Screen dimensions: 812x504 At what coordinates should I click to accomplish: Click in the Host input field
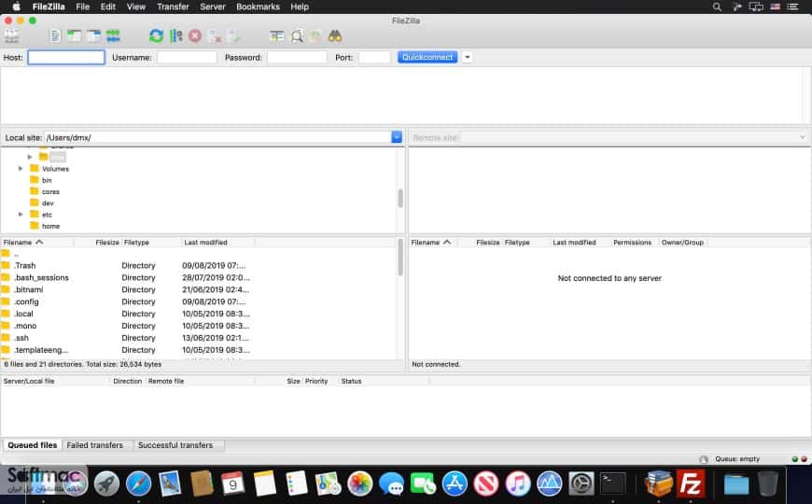66,58
